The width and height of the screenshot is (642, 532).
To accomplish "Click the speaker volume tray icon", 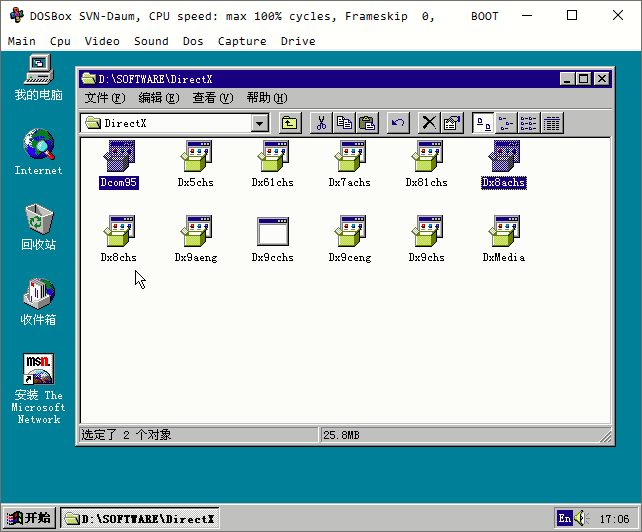I will (x=581, y=518).
